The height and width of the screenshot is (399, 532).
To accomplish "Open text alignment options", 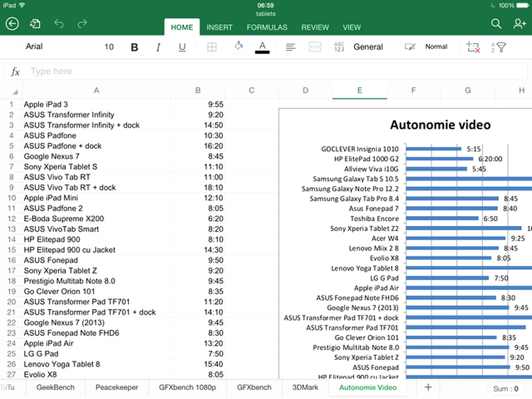I will (x=290, y=47).
